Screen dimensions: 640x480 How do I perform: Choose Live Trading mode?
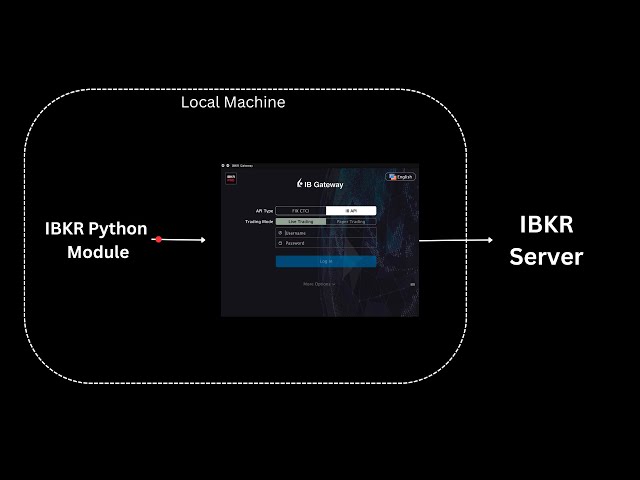(x=301, y=222)
